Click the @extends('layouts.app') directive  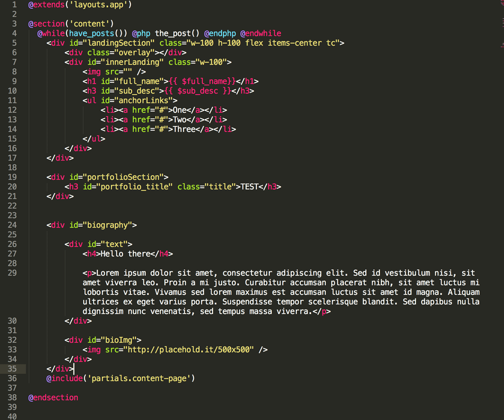(x=80, y=5)
